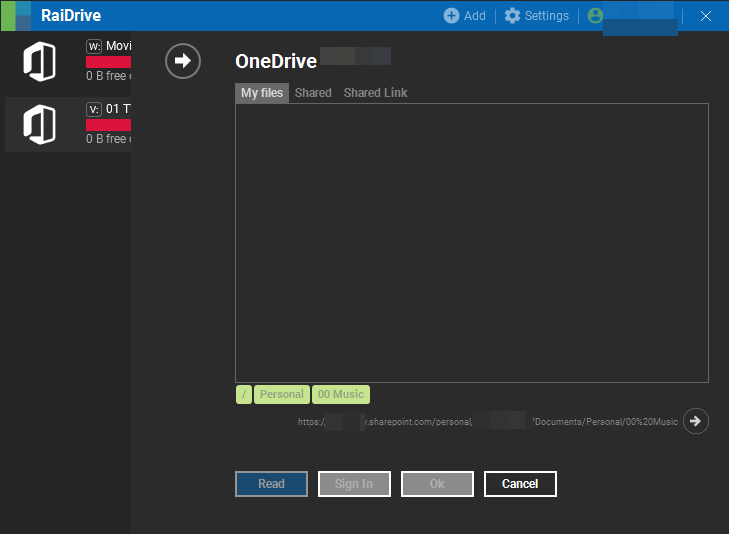
Task: Click the W: drive red usage bar
Action: 108,62
